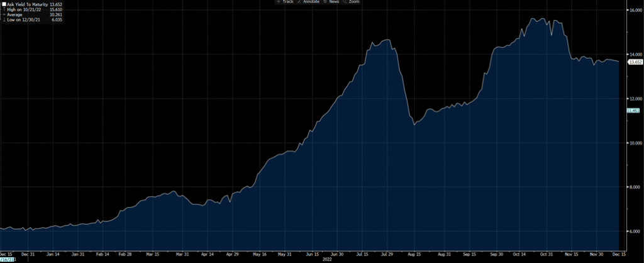
Task: Toggle the Ask Yield To Maturity series checkbox
Action: (x=4, y=4)
